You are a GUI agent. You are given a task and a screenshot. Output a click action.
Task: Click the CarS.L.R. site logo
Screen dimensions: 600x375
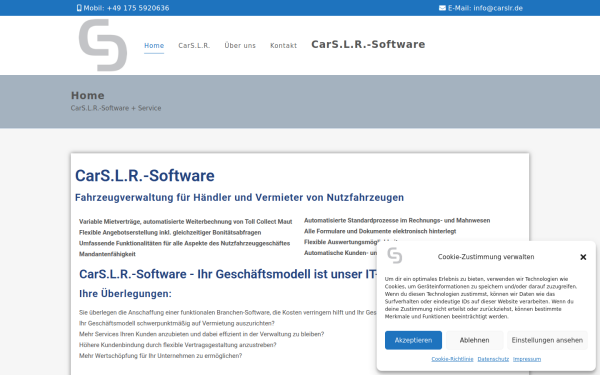click(103, 45)
